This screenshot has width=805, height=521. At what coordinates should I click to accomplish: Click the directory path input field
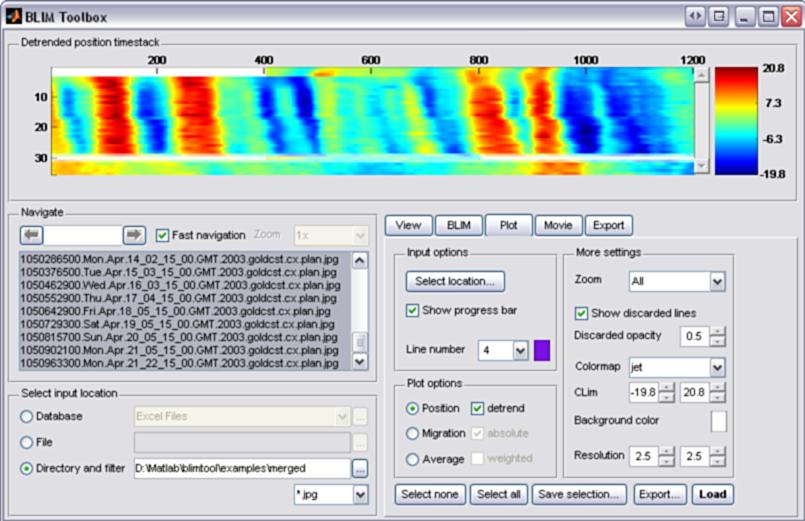coord(242,469)
